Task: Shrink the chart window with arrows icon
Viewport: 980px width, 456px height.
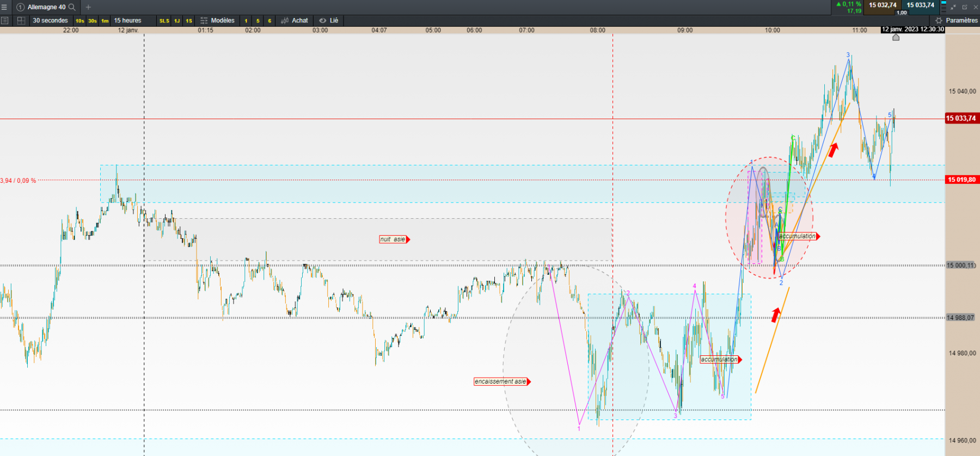Action: (x=953, y=7)
